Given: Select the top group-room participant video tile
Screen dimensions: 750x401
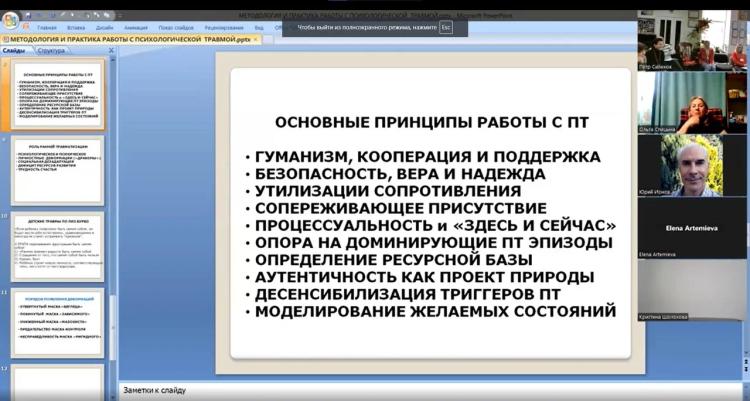Looking at the screenshot, I should [692, 41].
